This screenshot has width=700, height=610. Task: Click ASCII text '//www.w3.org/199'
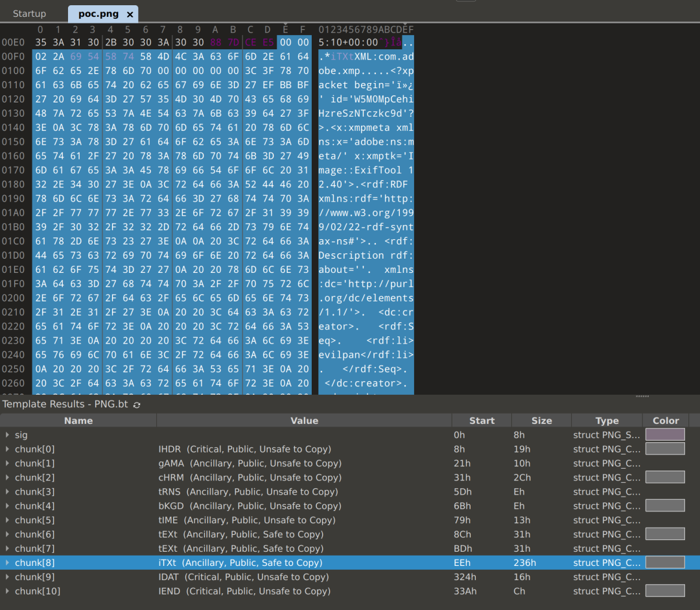[x=366, y=213]
